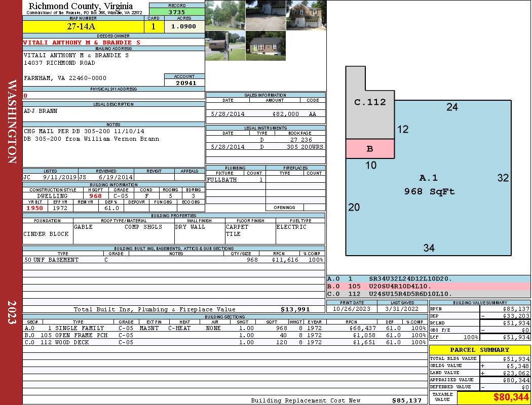Open the gravel driveway photo
This screenshot has height=405, width=532.
[x=265, y=15]
